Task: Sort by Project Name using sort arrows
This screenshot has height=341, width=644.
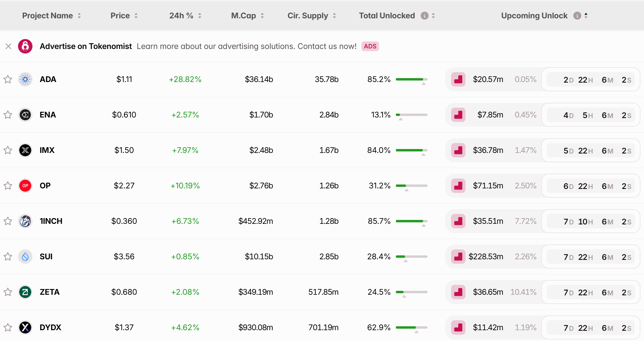Action: pos(79,16)
